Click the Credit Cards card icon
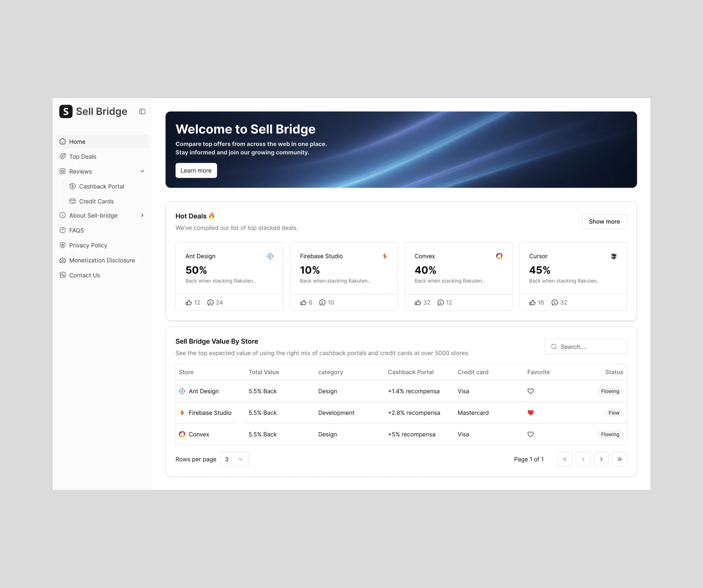The height and width of the screenshot is (588, 703). pos(72,201)
